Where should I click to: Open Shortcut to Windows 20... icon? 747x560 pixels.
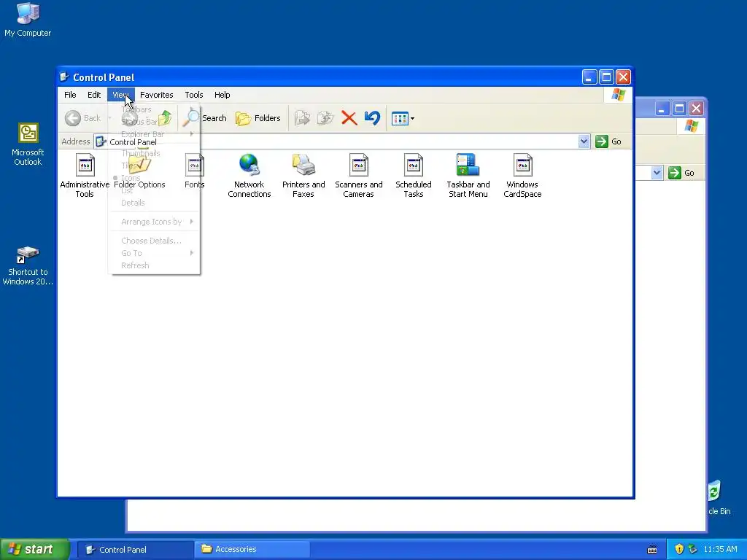pos(28,265)
